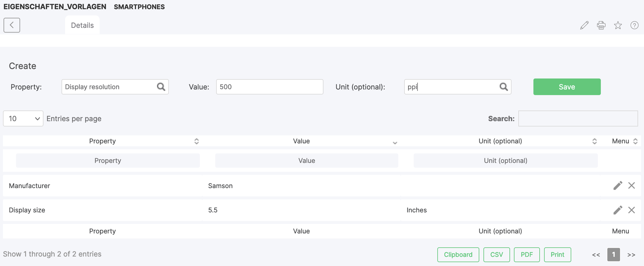This screenshot has height=266, width=644.
Task: Click the printer icon in top toolbar
Action: click(601, 25)
